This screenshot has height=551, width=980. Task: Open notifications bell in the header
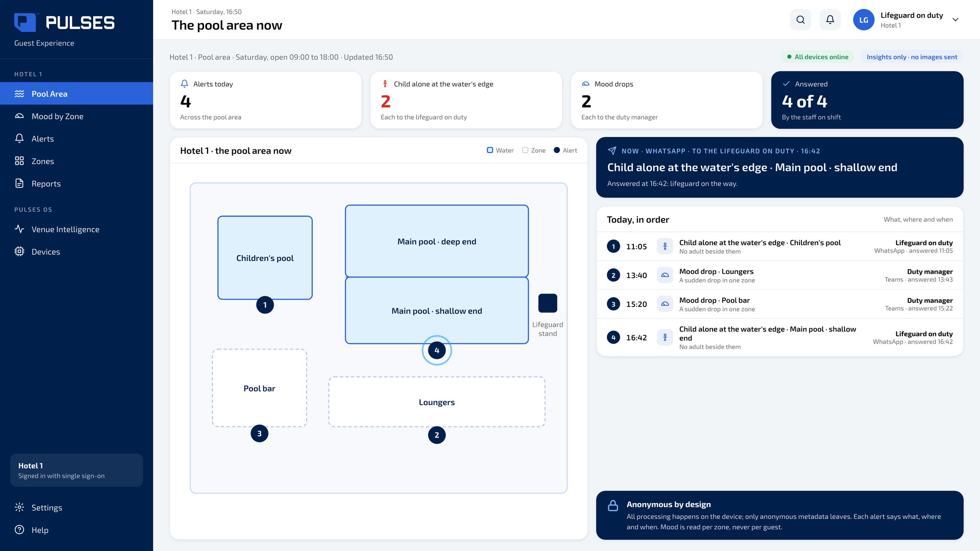point(830,20)
